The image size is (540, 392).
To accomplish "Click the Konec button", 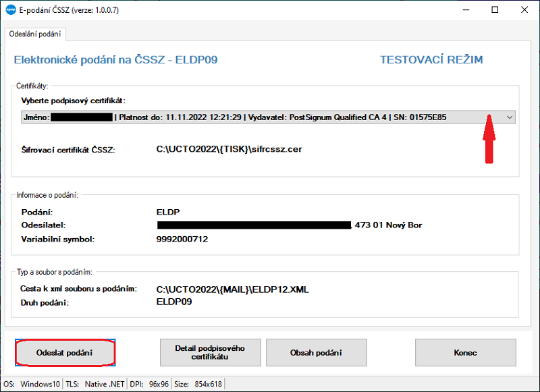I will tap(465, 352).
